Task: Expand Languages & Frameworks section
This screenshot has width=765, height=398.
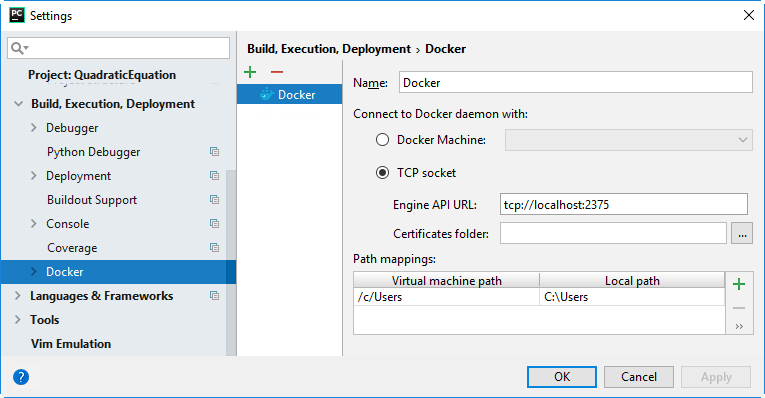Action: pos(18,296)
